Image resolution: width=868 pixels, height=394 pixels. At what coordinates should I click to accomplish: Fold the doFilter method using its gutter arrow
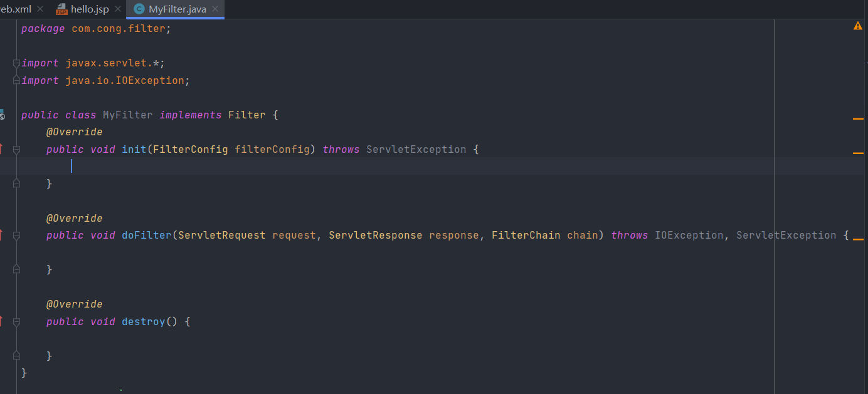pos(16,236)
